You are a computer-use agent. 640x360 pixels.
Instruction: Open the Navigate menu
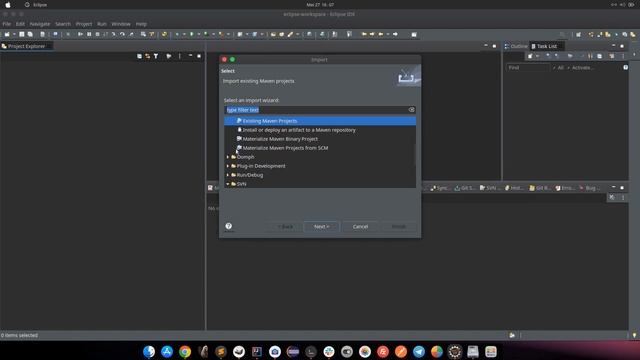coord(40,24)
